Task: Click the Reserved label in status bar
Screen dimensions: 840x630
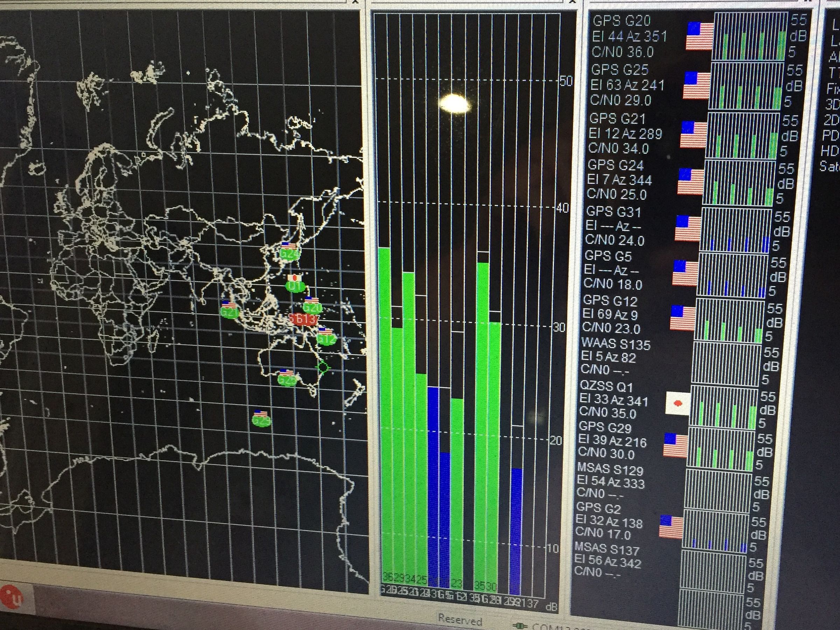Action: pos(460,621)
